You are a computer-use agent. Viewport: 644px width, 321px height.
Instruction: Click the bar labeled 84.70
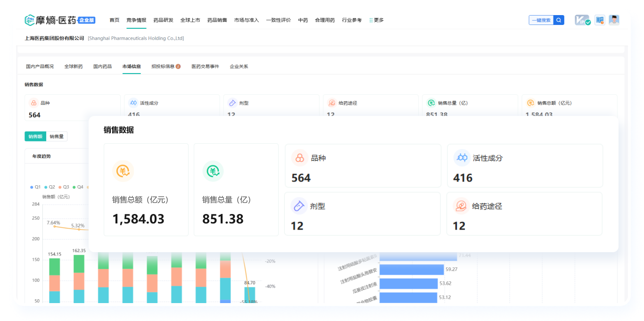[x=250, y=295]
